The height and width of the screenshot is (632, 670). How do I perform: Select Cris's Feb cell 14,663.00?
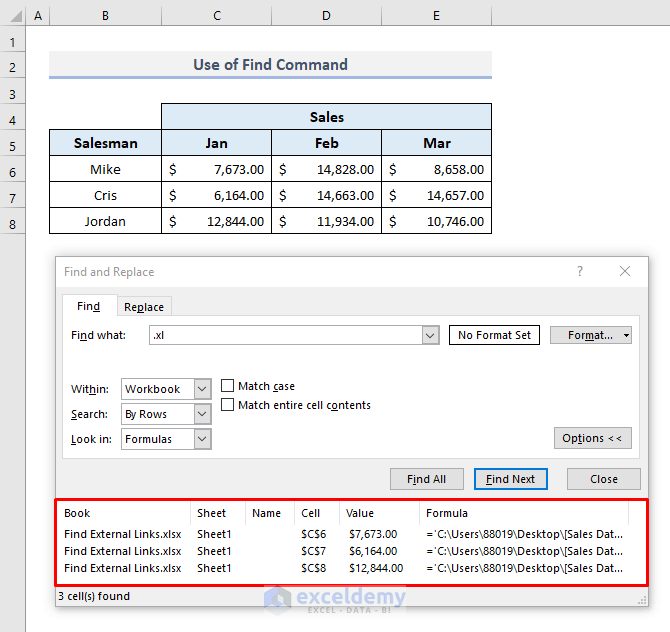(x=326, y=195)
